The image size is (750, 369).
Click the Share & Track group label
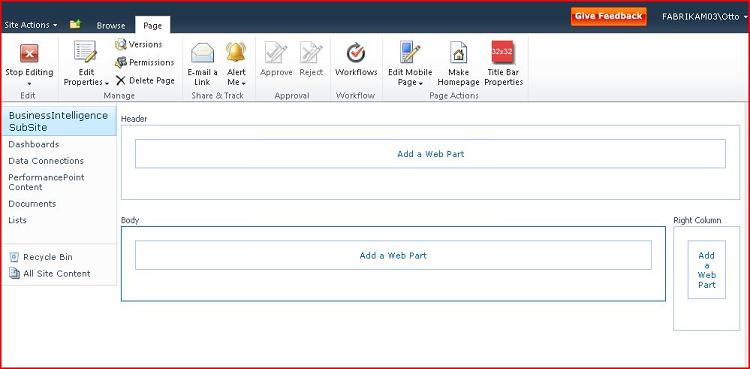click(x=218, y=96)
